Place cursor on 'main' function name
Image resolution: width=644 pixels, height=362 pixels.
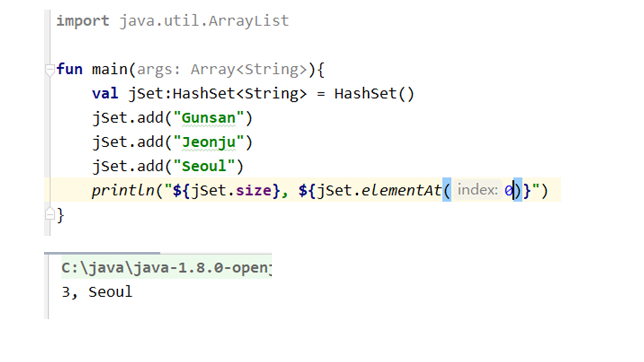click(x=110, y=69)
